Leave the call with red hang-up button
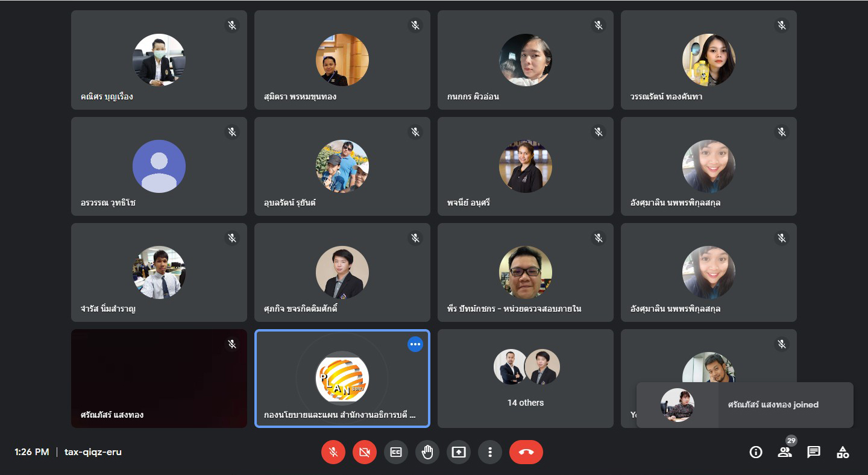Viewport: 868px width, 475px height. coord(526,452)
